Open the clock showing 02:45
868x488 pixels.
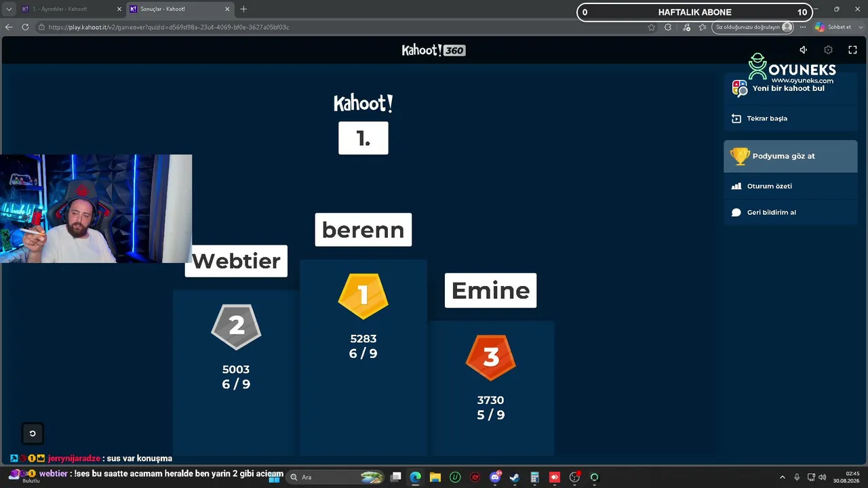[x=847, y=477]
